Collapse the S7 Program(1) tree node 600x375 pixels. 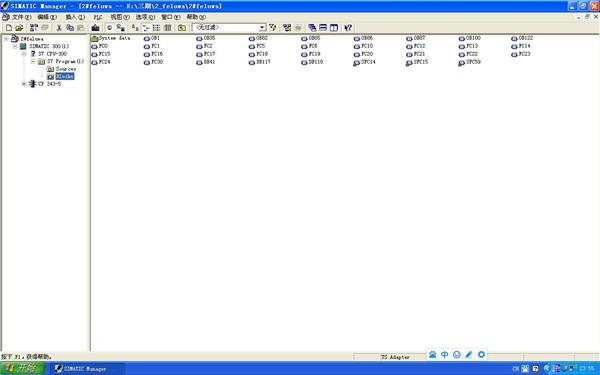tap(33, 61)
